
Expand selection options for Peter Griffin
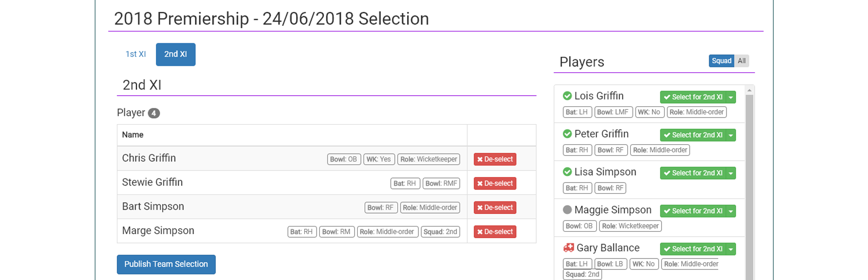731,135
